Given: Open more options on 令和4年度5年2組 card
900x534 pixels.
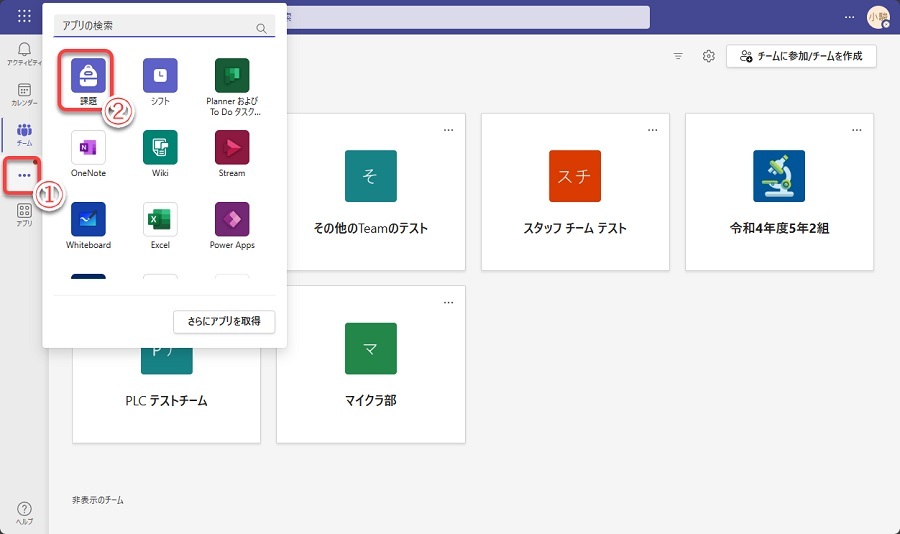Looking at the screenshot, I should click(856, 130).
